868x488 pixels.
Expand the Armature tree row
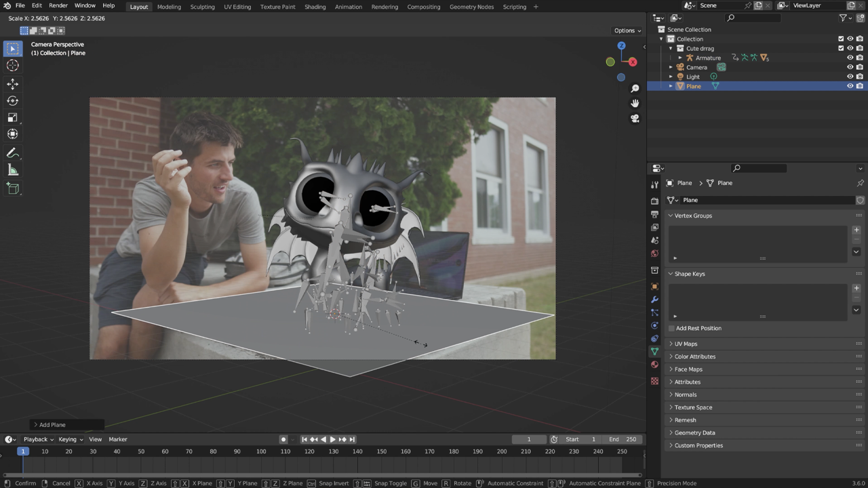tap(680, 58)
